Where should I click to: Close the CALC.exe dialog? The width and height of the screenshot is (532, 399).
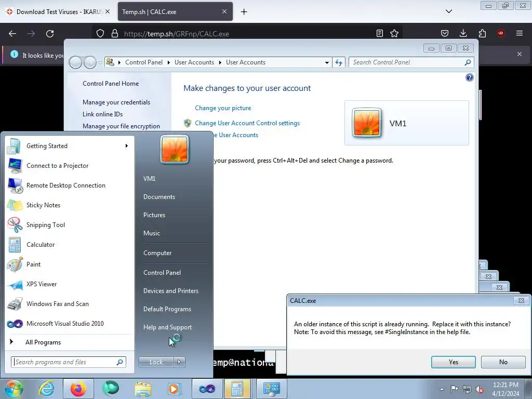click(521, 301)
